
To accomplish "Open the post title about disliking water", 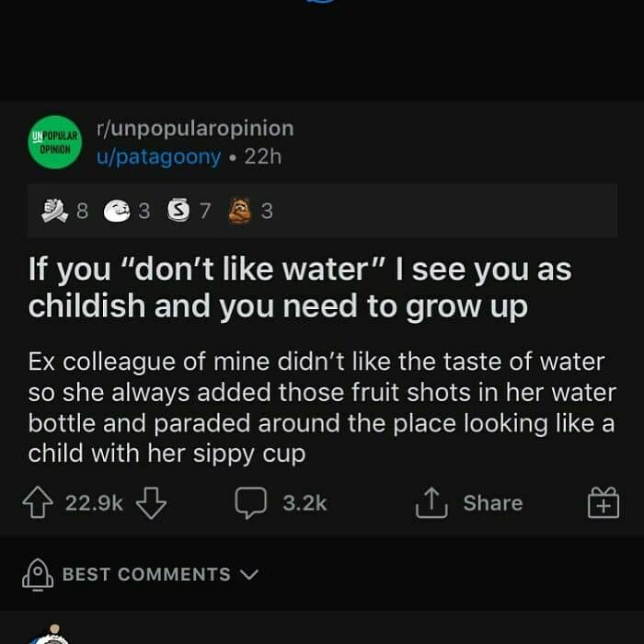I will tap(300, 287).
